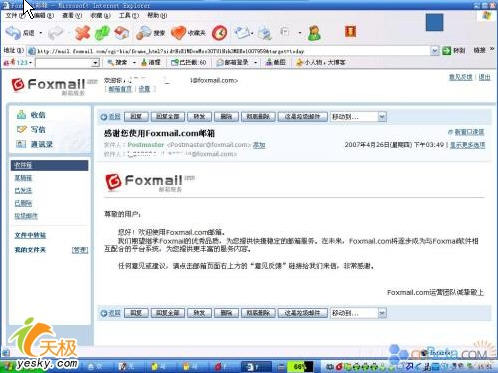Viewport: 498px width, 373px height.
Task: Open the 收件箱 inbox folder
Action: coord(50,165)
